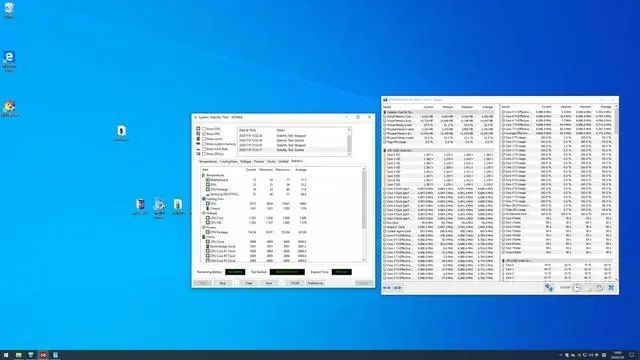Launch Microsoft Edge desktop shortcut
The height and width of the screenshot is (360, 640).
(x=9, y=61)
